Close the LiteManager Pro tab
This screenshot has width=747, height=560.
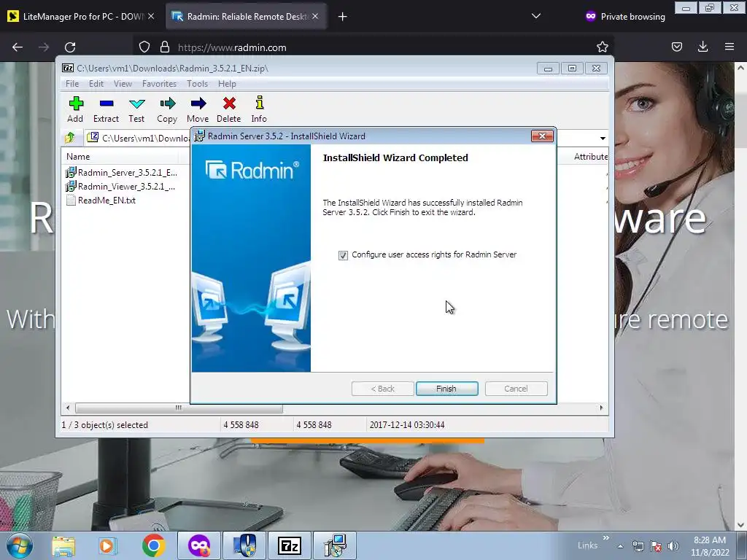tap(151, 16)
